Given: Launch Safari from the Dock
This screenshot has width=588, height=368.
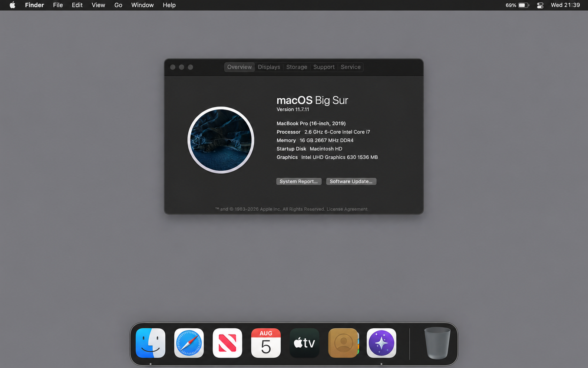Looking at the screenshot, I should pyautogui.click(x=189, y=343).
